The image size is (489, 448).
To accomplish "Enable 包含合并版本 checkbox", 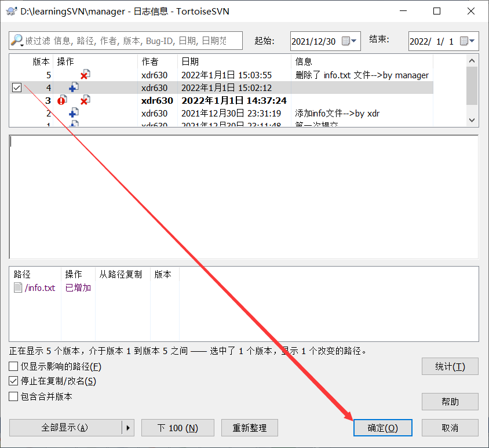I will coord(13,396).
